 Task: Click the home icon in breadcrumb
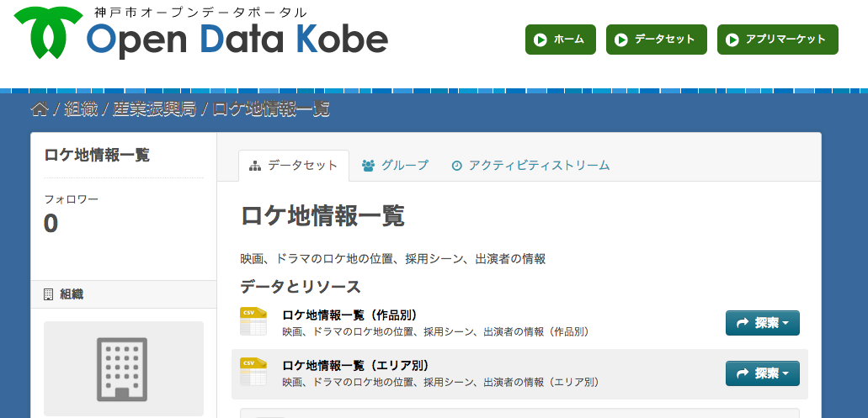point(39,109)
